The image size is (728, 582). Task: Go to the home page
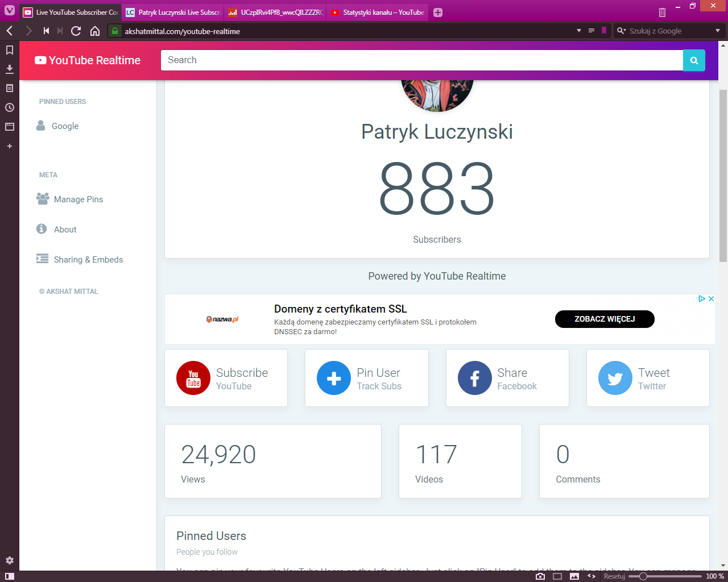click(x=95, y=31)
